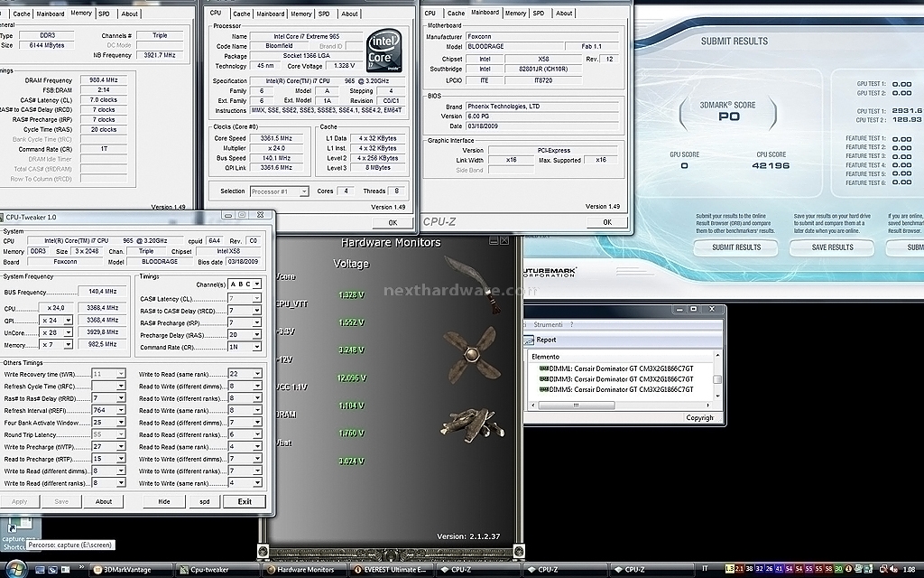The image size is (924, 578).
Task: Open the Precharge Delay (tRAS) dropdown
Action: pyautogui.click(x=257, y=335)
